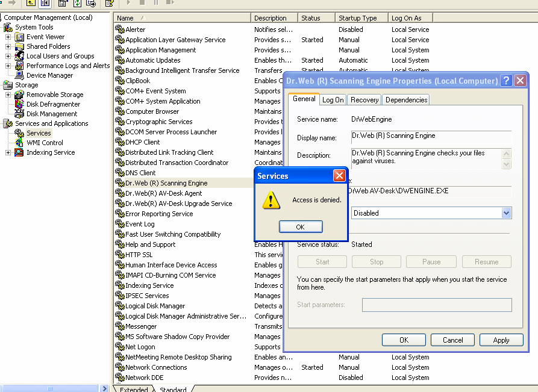Viewport: 538px width, 392px height.
Task: Click the DNS Client service icon
Action: [x=120, y=172]
